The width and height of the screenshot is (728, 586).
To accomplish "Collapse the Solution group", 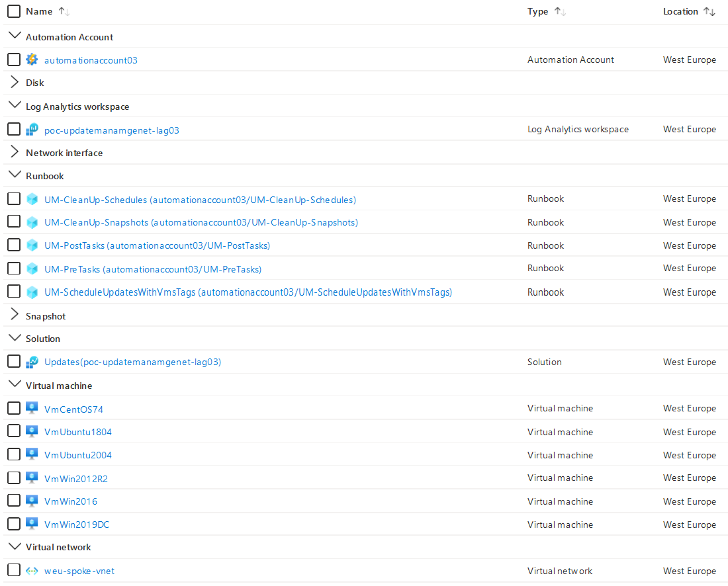I will (x=15, y=337).
